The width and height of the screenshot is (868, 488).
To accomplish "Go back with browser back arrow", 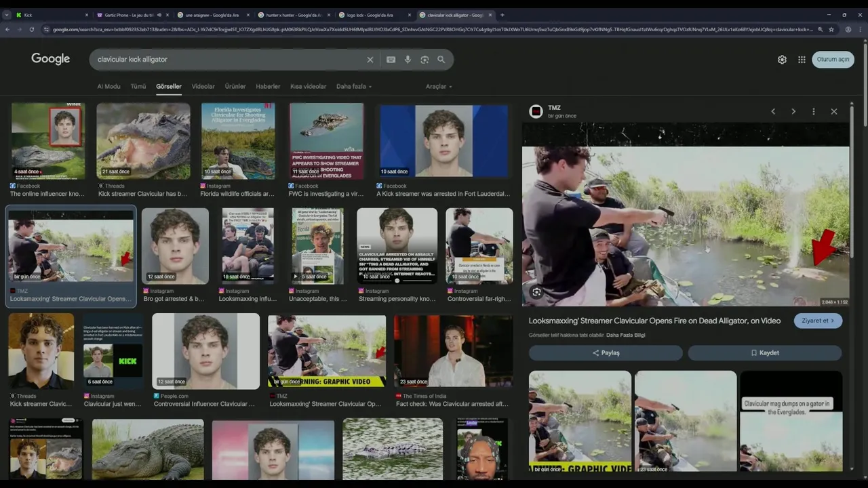I will coord(7,29).
